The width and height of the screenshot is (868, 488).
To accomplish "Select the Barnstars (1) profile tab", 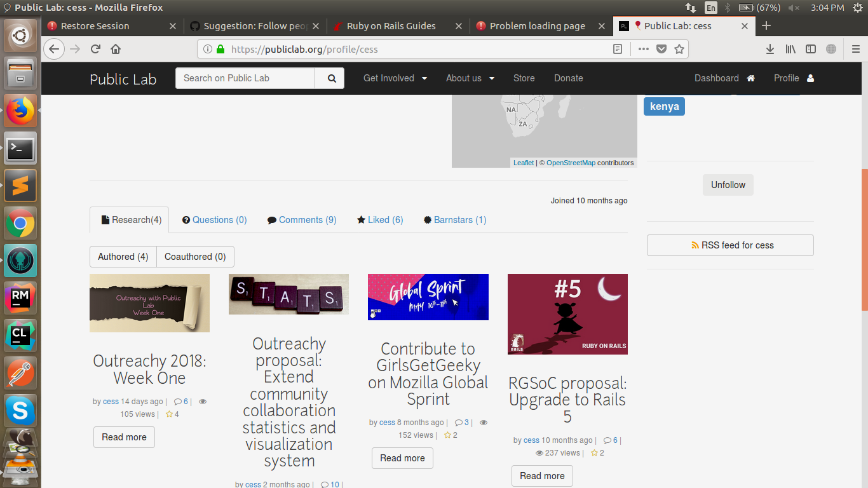I will [x=455, y=220].
